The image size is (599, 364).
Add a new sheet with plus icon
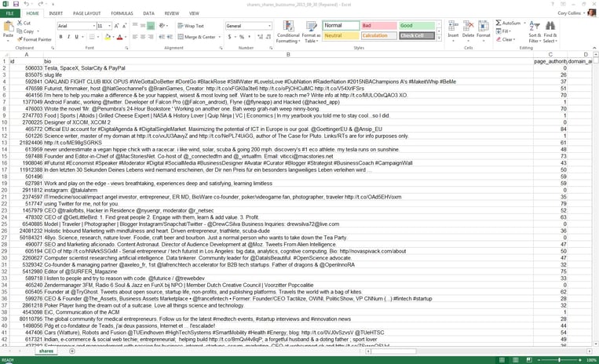point(72,351)
